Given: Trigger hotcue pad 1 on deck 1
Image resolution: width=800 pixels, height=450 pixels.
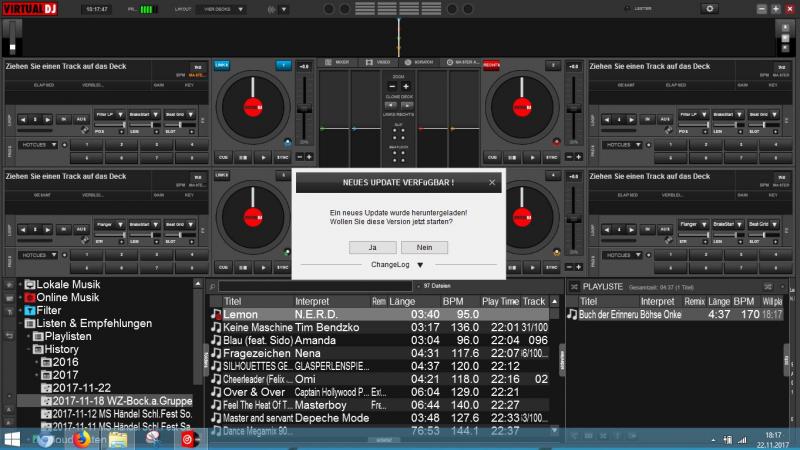Looking at the screenshot, I should 87,145.
